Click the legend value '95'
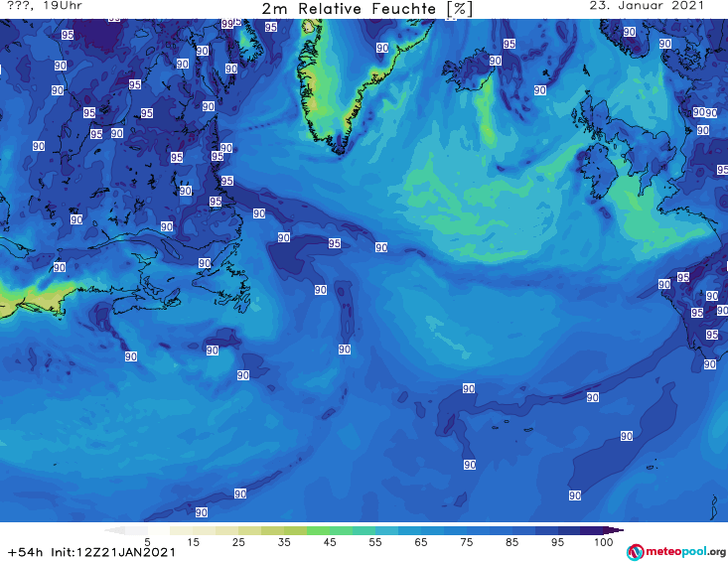728x562 pixels. coord(557,542)
